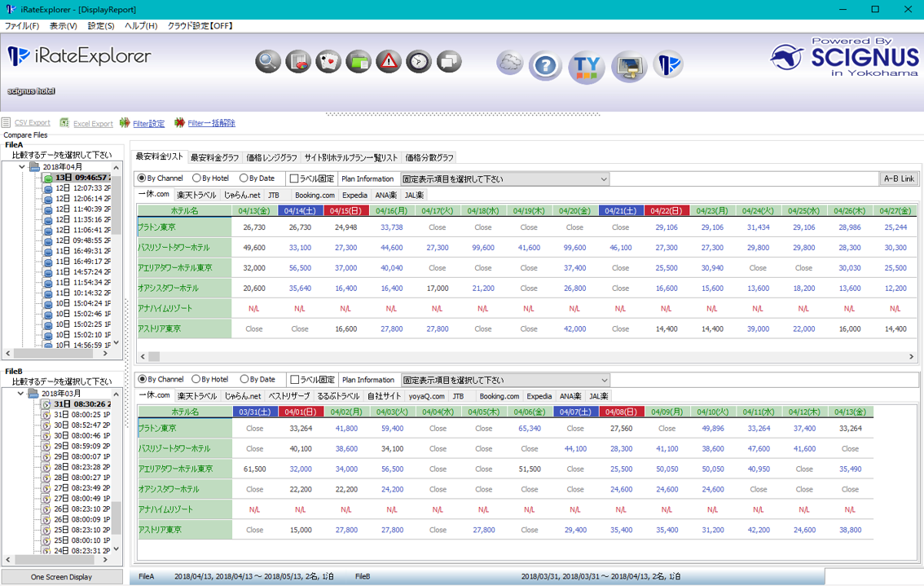
Task: Click the Filter設定 link
Action: tap(148, 124)
